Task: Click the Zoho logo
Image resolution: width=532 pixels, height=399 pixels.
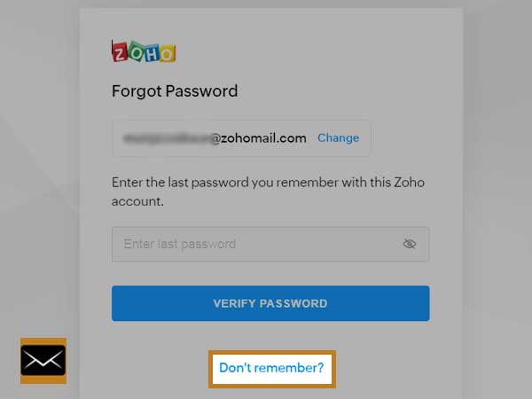Action: (x=144, y=51)
